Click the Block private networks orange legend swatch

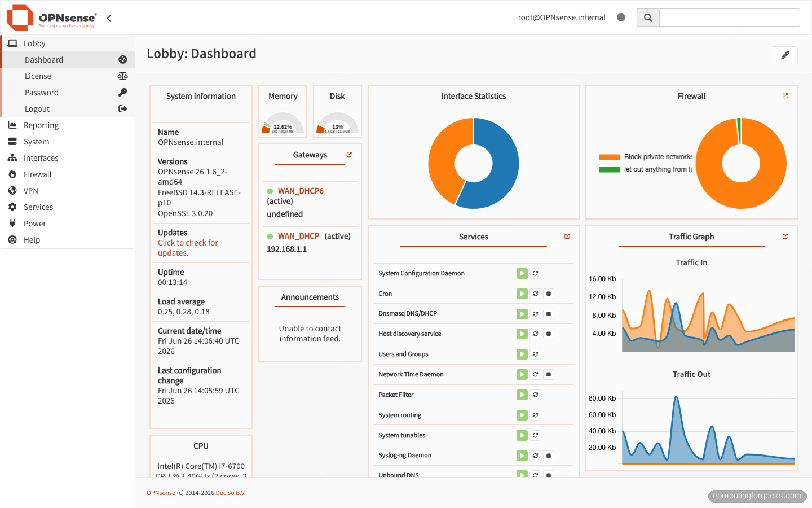click(610, 157)
